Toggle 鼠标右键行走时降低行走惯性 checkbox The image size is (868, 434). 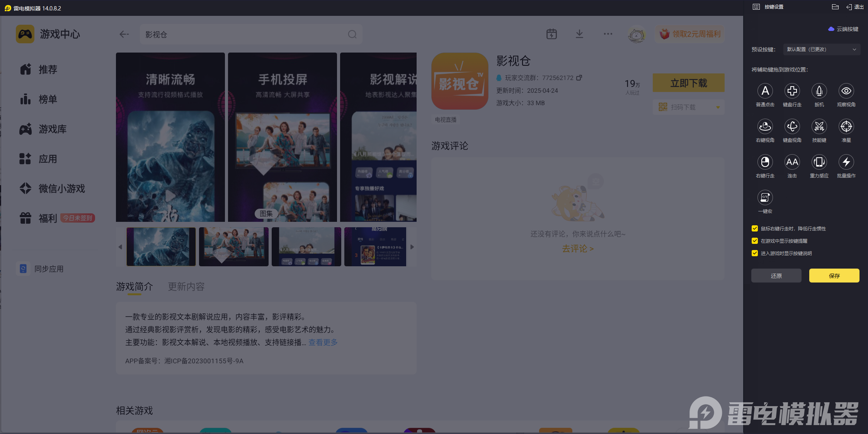[x=754, y=228]
